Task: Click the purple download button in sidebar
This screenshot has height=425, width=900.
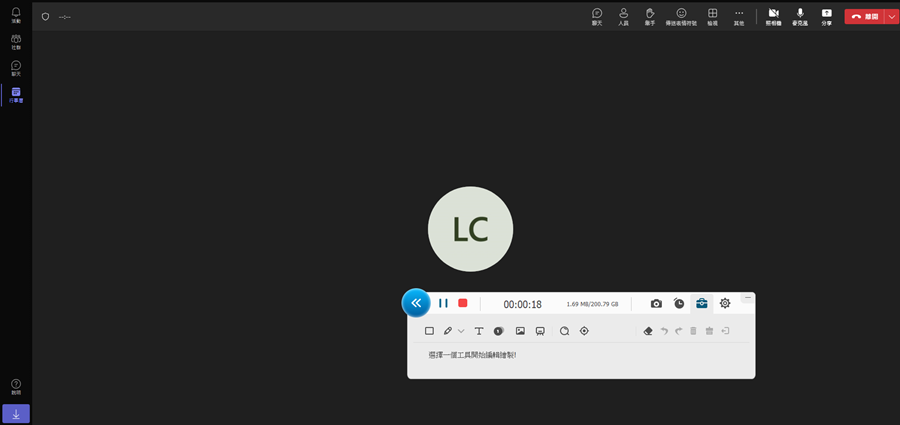Action: click(x=16, y=414)
